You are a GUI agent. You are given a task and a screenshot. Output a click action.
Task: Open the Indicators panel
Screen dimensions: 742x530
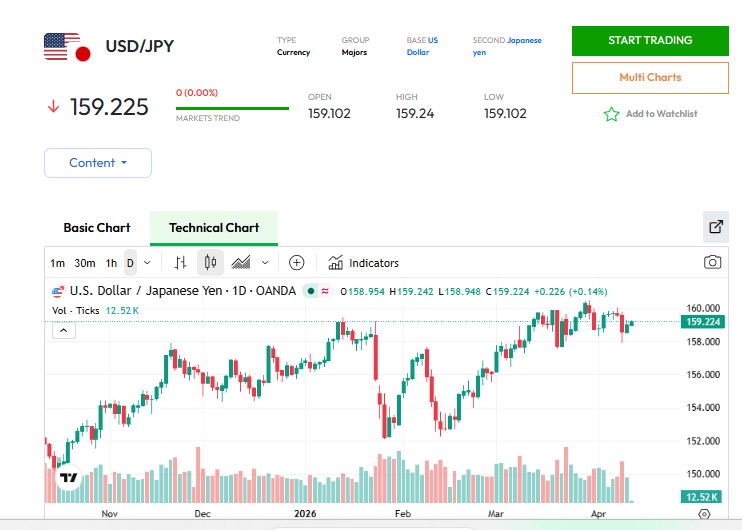(364, 263)
